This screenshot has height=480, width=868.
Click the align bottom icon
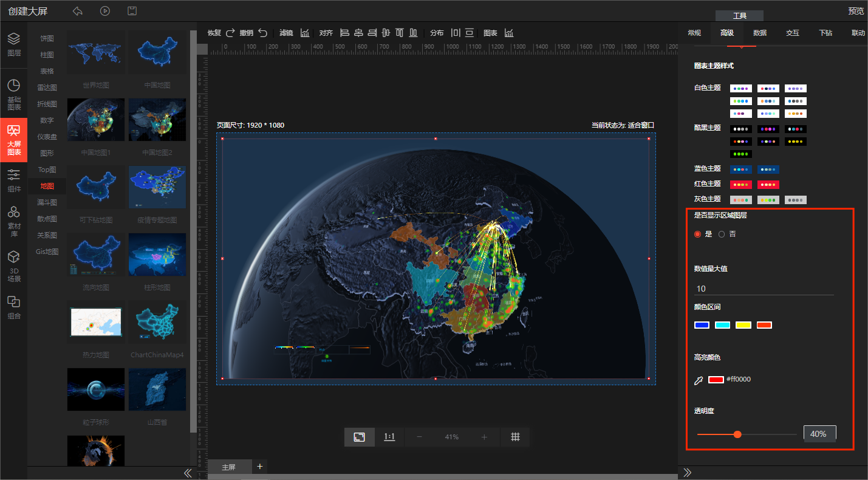(413, 33)
